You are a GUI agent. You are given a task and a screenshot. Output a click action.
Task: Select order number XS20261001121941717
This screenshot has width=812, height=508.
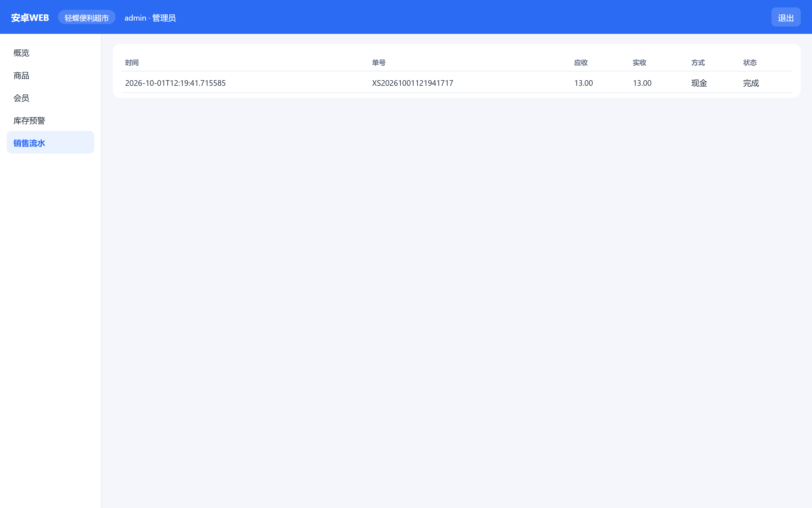pyautogui.click(x=413, y=83)
